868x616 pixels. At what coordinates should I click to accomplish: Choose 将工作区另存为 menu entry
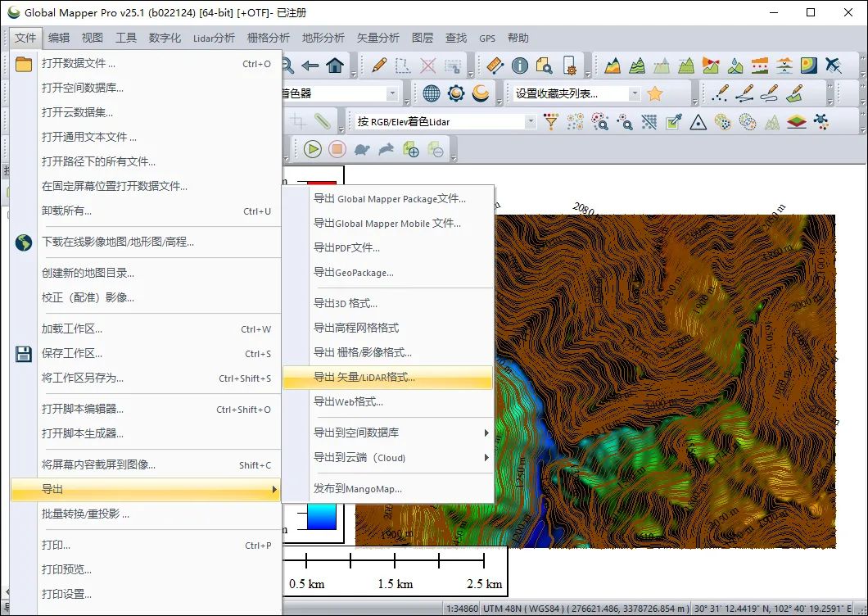coord(146,378)
